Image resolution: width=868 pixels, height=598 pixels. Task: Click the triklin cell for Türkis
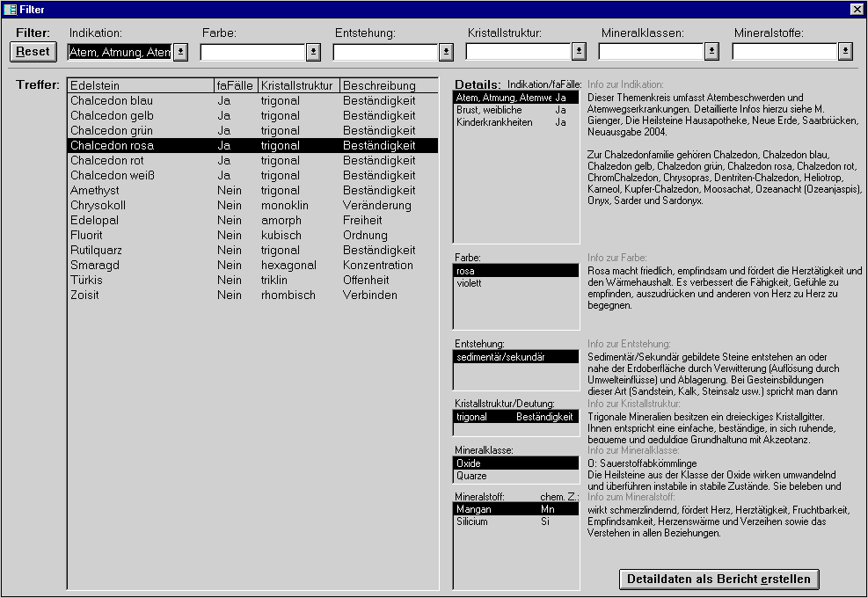click(x=274, y=281)
